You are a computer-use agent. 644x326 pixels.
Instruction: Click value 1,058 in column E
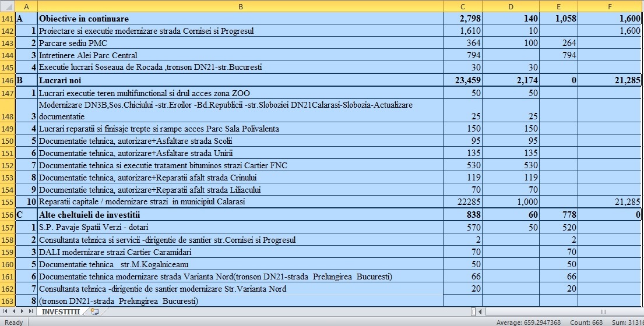tap(558, 19)
